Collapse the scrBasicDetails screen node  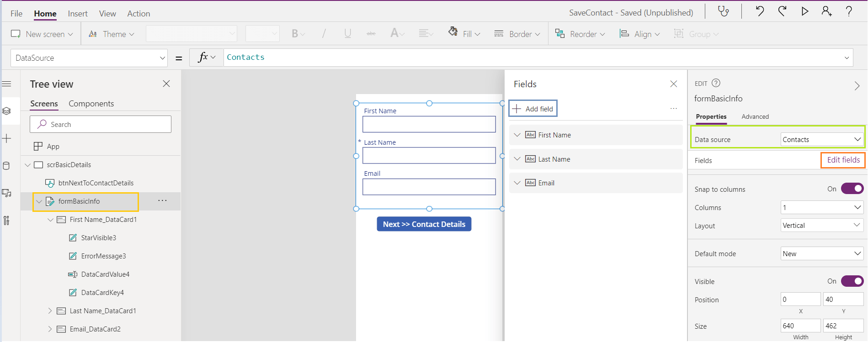tap(27, 165)
